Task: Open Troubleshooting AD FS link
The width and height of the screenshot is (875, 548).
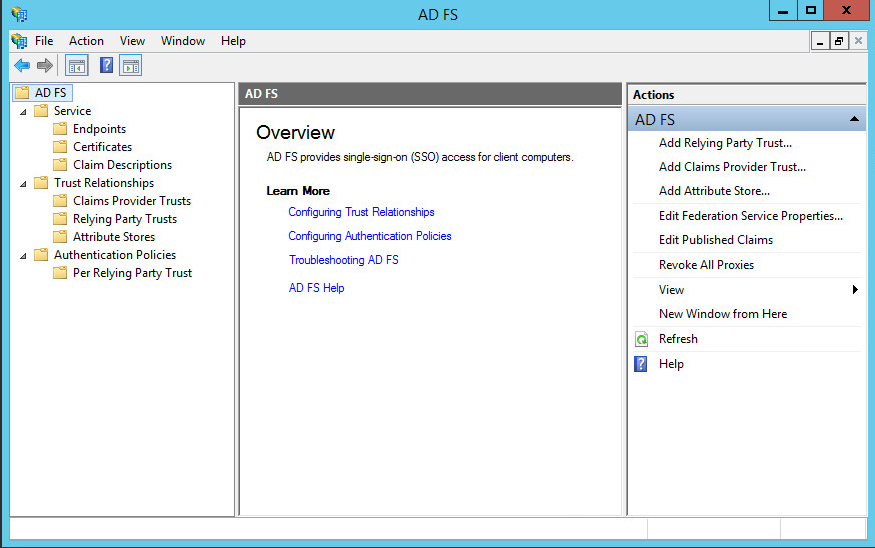Action: [344, 260]
